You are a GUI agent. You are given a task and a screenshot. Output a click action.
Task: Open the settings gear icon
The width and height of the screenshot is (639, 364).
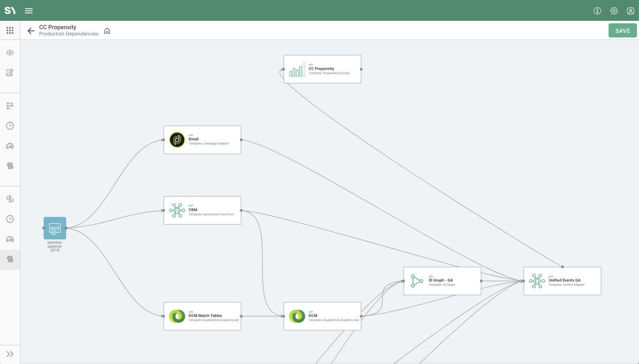pos(614,11)
